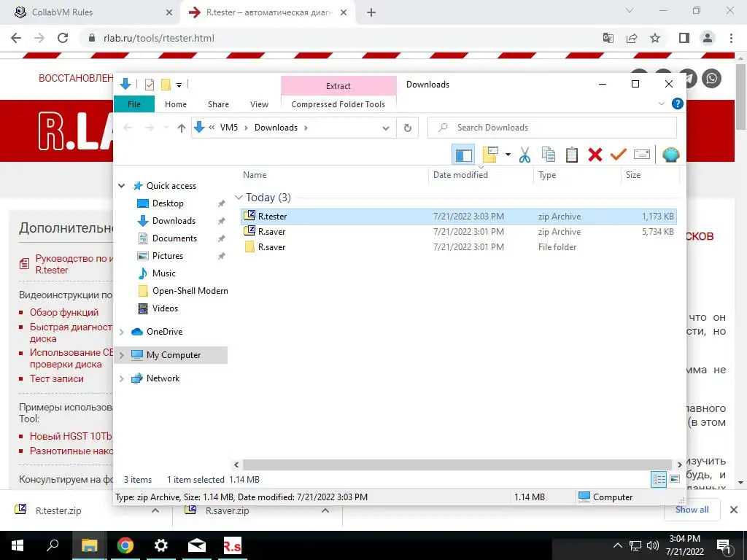
Task: Open Downloads in the navigation pane
Action: (x=174, y=221)
